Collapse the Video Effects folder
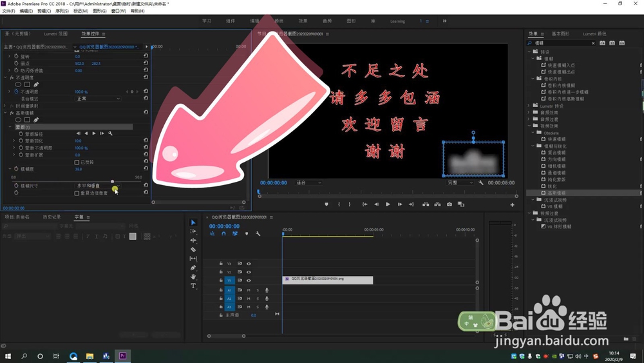The image size is (644, 363). coord(529,126)
